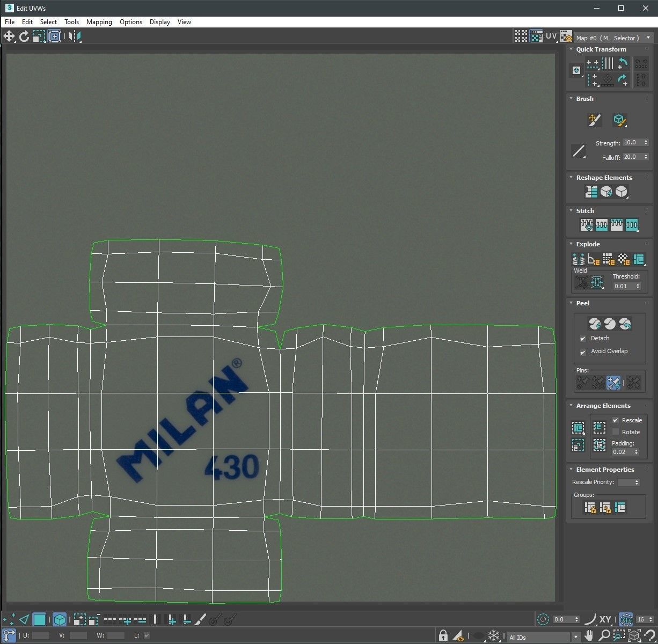Select Polygon sub-object mode
The image size is (658, 644).
[39, 620]
